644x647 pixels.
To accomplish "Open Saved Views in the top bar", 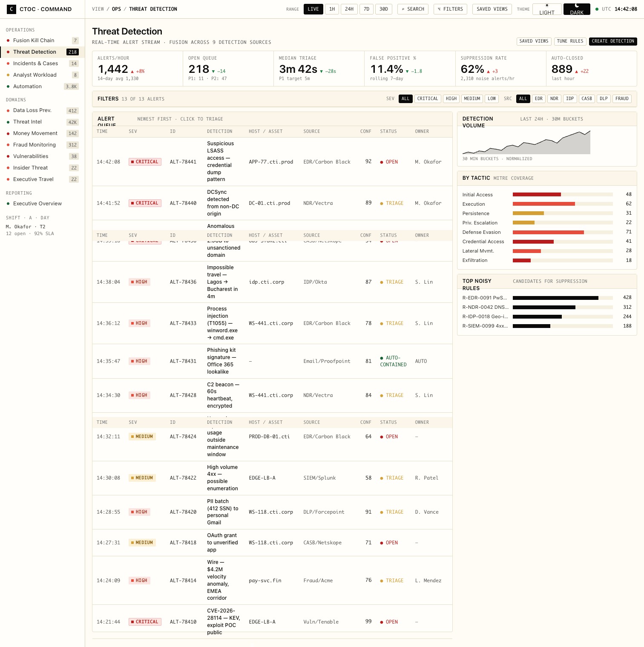I will 492,9.
